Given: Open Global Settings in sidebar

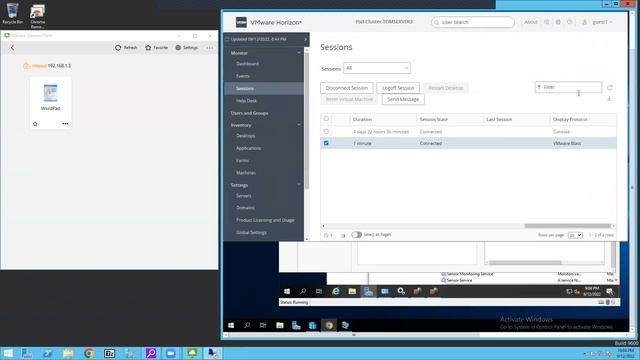Looking at the screenshot, I should point(251,232).
